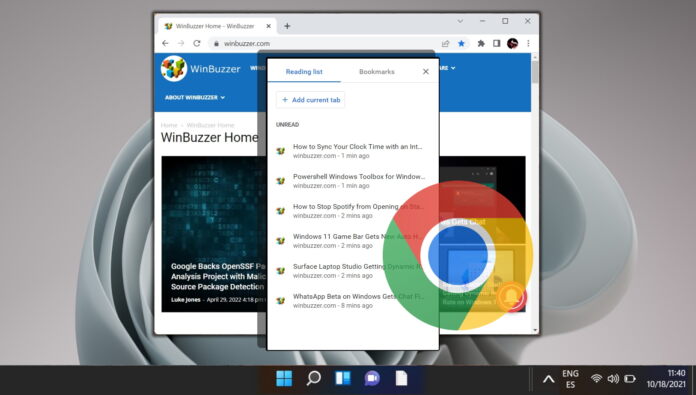
Task: Click the site lock icon in address bar
Action: (x=216, y=43)
